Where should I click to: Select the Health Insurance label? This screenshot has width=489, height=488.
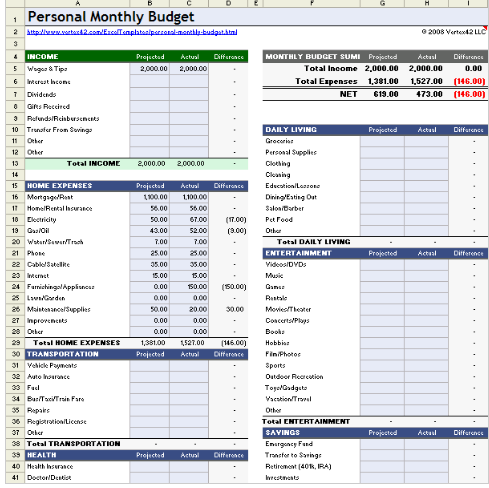[x=50, y=466]
